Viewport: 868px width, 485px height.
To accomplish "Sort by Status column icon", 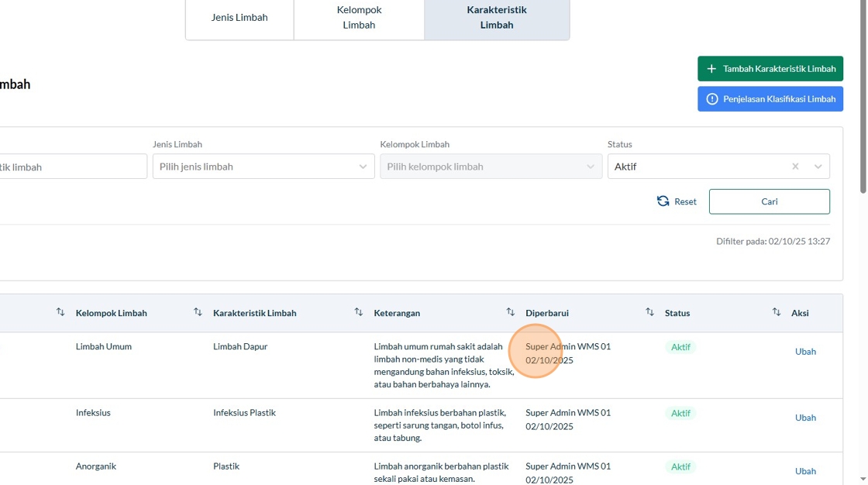I will pyautogui.click(x=776, y=312).
